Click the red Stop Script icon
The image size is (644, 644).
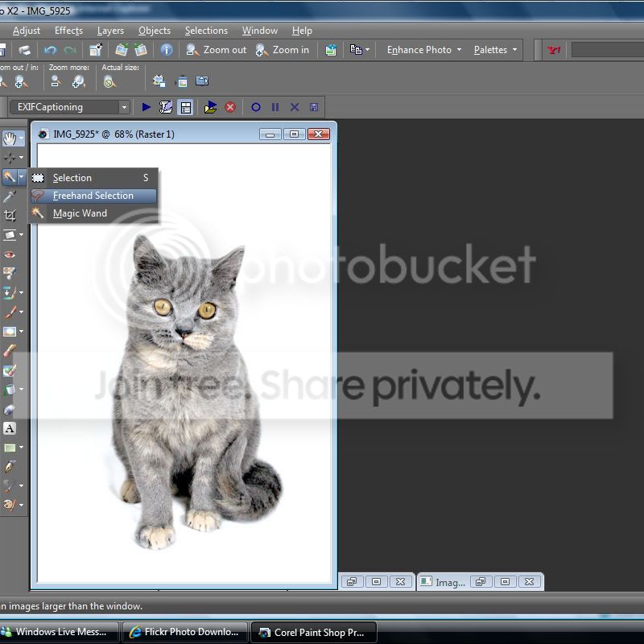coord(230,107)
